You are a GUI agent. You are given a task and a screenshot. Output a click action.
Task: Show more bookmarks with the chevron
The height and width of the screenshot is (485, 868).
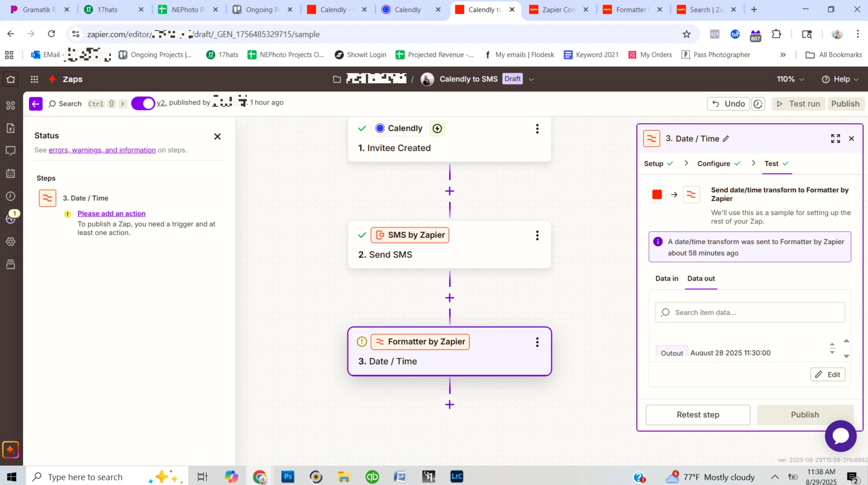coord(783,54)
